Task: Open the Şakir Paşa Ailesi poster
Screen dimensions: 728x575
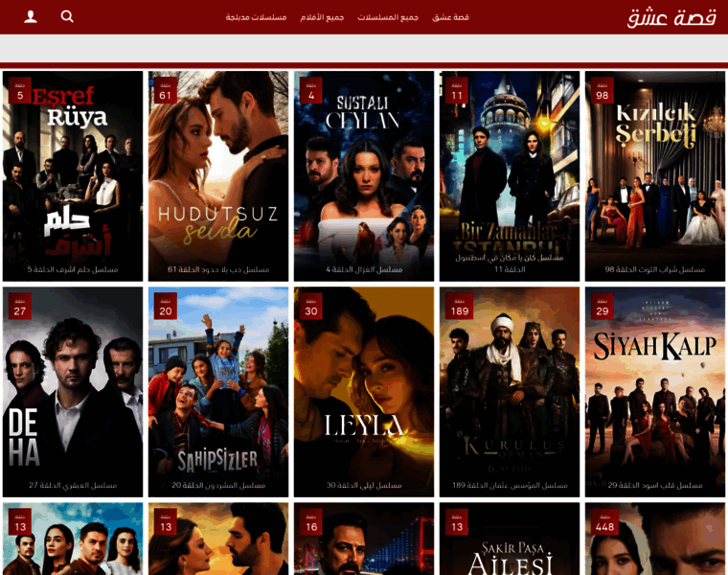Action: point(510,539)
